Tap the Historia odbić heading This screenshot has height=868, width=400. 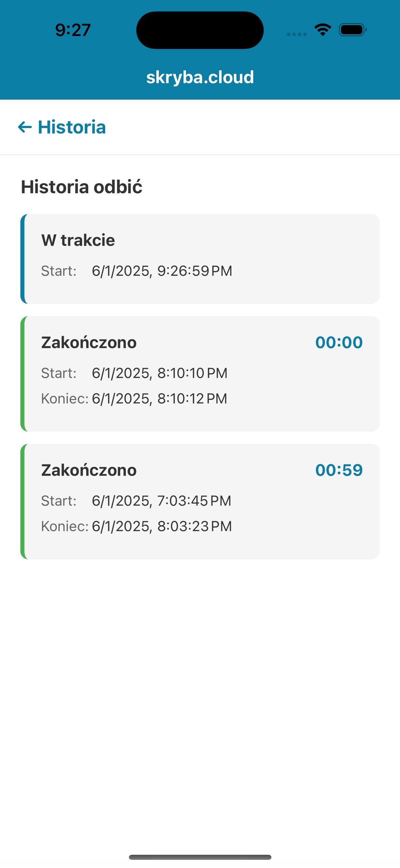(x=82, y=187)
